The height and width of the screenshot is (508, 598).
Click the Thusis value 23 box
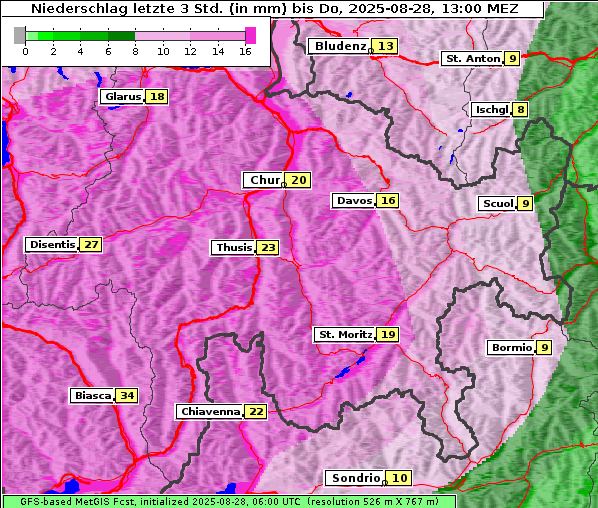pos(268,248)
